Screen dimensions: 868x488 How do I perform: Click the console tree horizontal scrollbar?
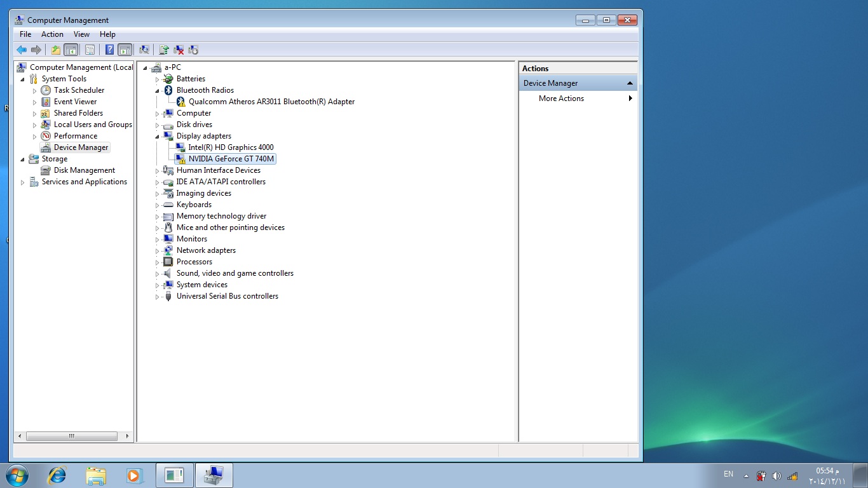71,436
